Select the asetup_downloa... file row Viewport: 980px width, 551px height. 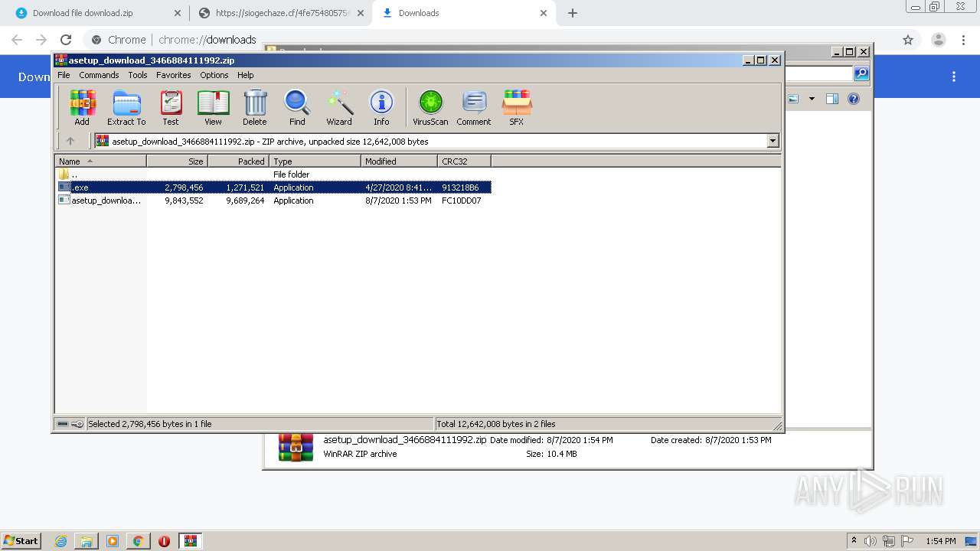click(x=273, y=201)
